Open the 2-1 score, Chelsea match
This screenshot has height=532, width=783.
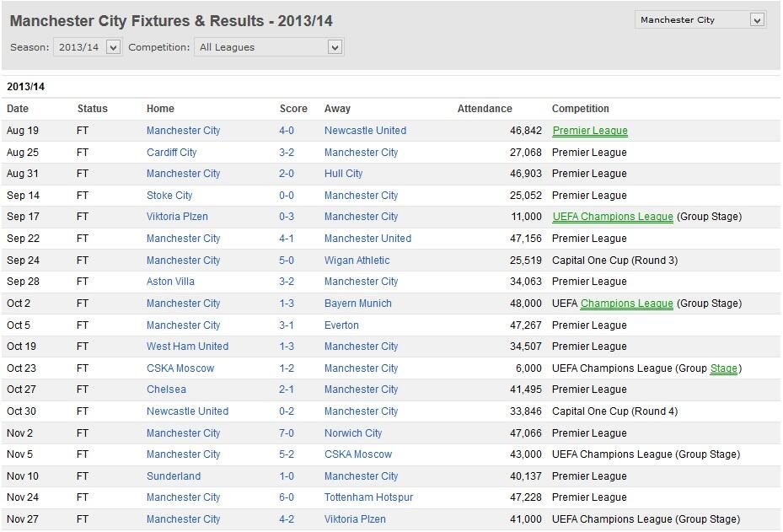pos(287,390)
